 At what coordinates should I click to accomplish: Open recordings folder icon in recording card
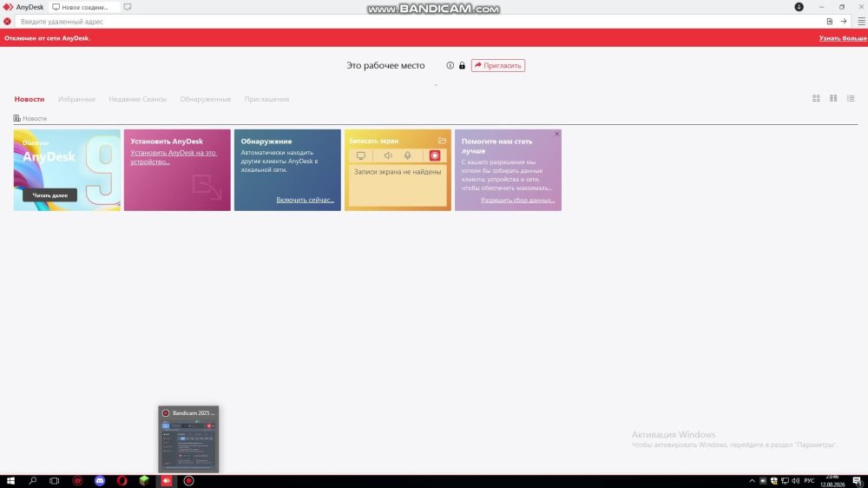(442, 141)
